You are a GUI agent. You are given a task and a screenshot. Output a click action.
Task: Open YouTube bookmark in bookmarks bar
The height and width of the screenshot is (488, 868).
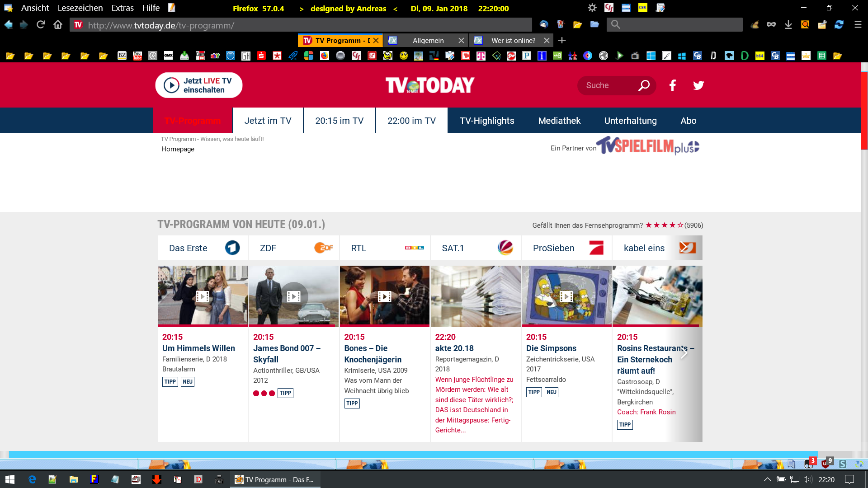point(137,56)
